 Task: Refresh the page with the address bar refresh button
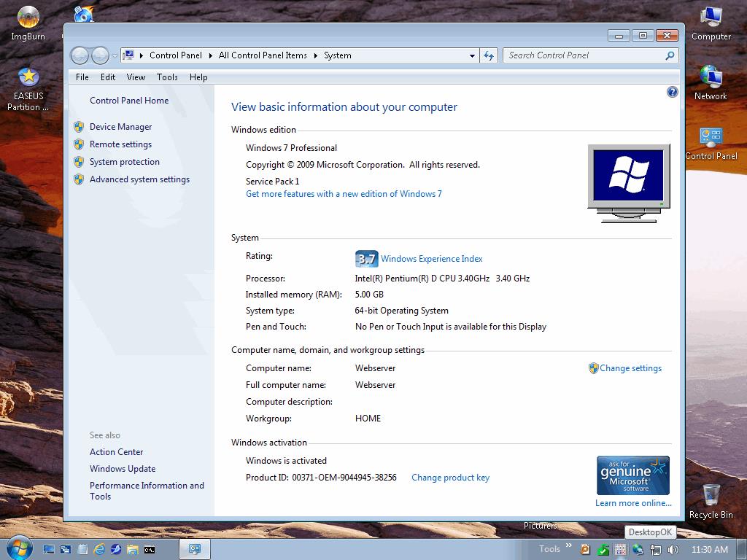tap(489, 55)
